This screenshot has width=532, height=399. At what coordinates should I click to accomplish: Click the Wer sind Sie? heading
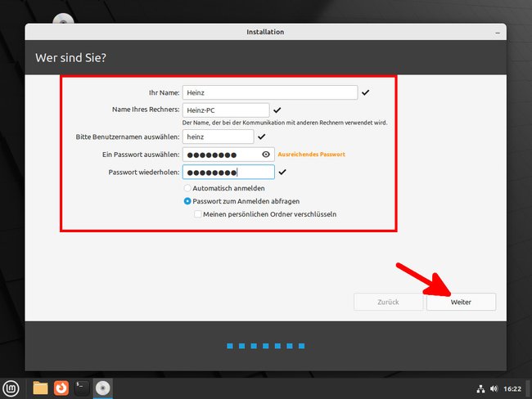tap(70, 57)
